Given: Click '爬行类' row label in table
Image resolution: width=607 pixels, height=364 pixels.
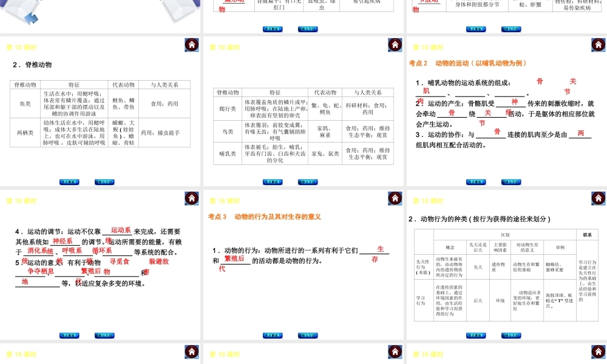Looking at the screenshot, I should (x=228, y=109).
